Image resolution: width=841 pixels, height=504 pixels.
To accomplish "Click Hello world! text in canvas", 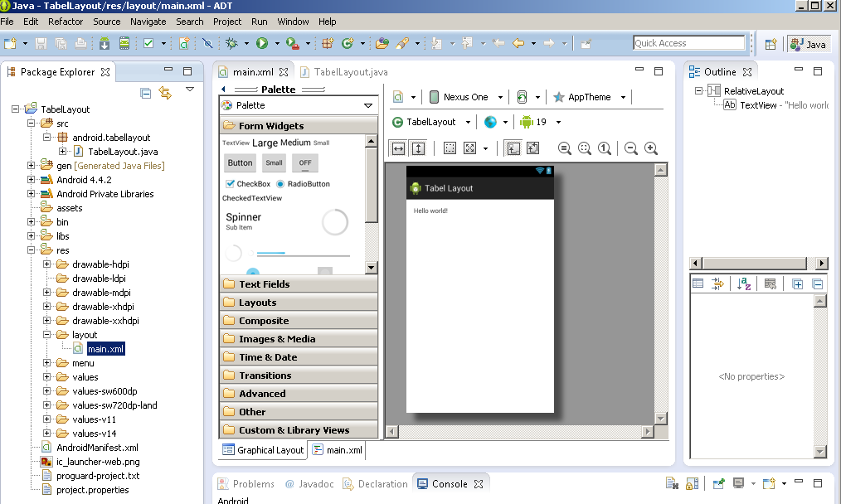I will tap(430, 211).
